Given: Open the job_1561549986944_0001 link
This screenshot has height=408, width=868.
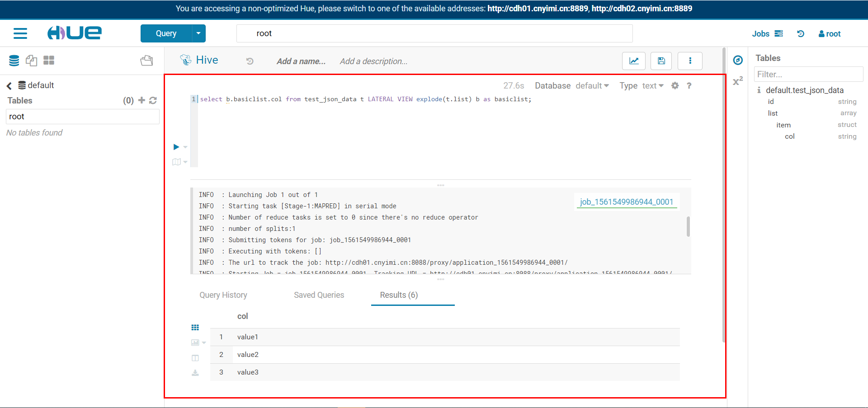Looking at the screenshot, I should click(626, 202).
